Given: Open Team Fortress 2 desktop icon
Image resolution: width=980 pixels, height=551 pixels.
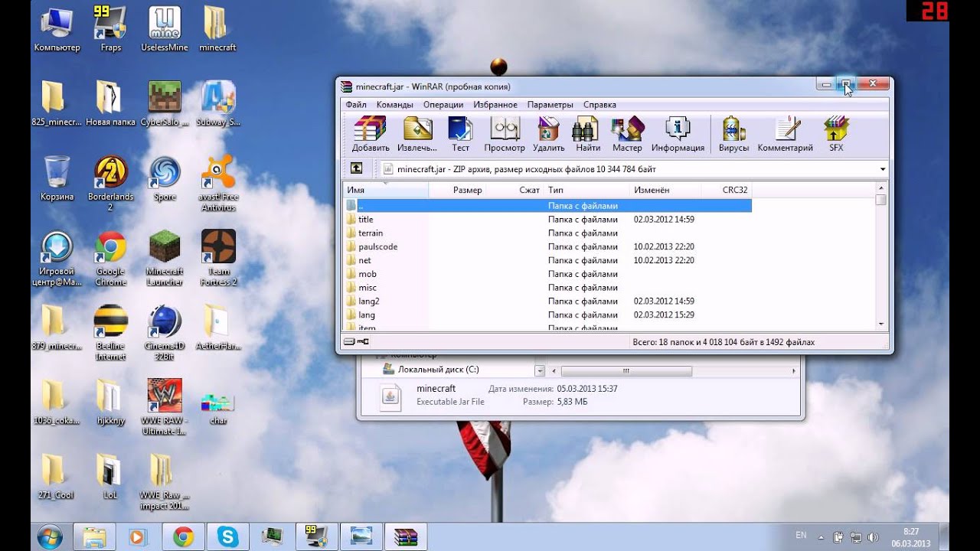Looking at the screenshot, I should pyautogui.click(x=218, y=259).
